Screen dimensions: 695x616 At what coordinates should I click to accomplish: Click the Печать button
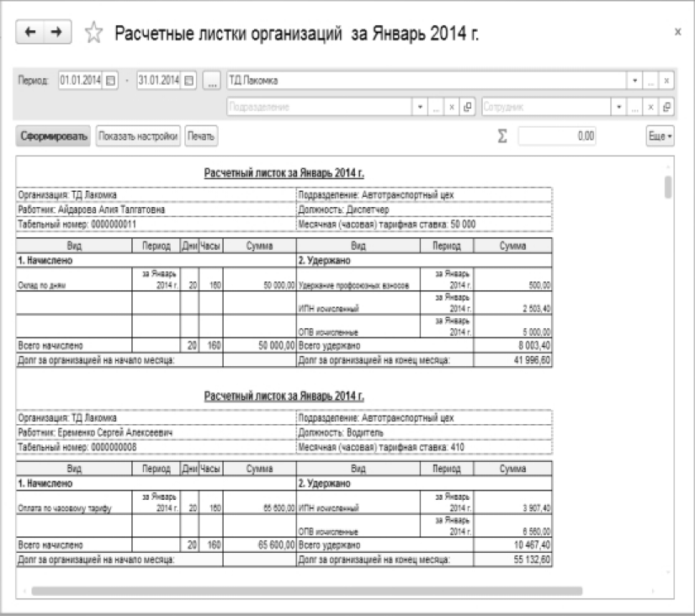click(x=201, y=136)
